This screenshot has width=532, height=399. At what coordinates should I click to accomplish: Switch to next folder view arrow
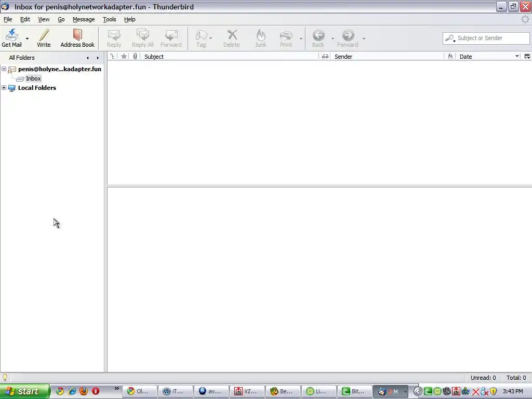click(x=98, y=58)
